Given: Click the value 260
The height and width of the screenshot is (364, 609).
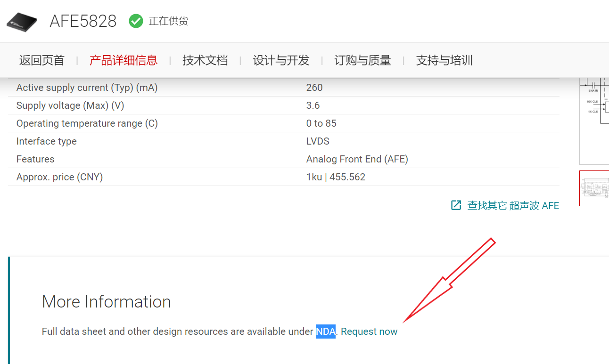Looking at the screenshot, I should [314, 88].
